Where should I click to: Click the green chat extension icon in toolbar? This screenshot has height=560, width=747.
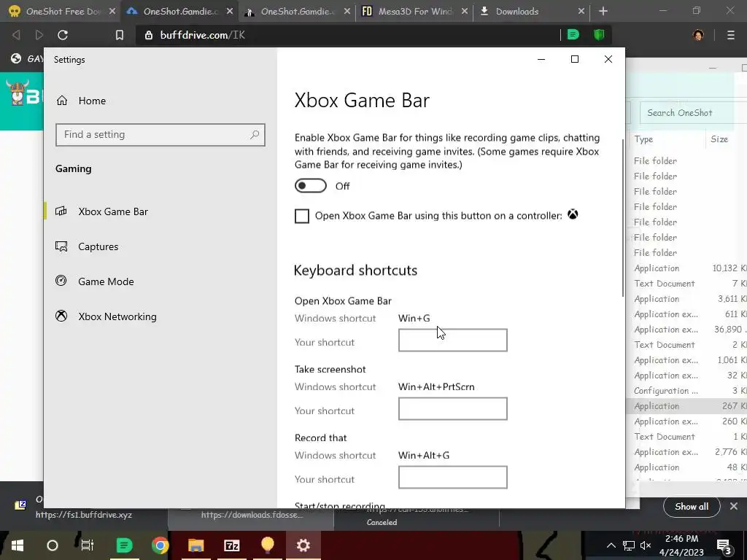point(573,34)
